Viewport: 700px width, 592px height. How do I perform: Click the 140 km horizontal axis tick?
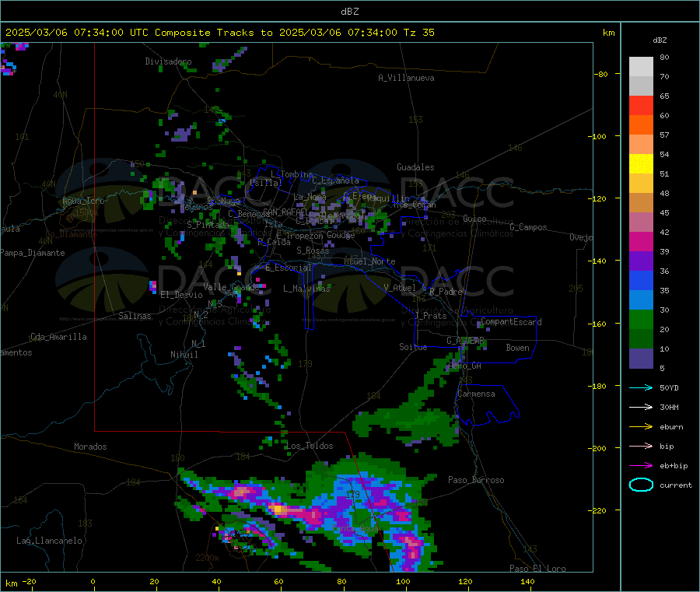click(x=527, y=581)
